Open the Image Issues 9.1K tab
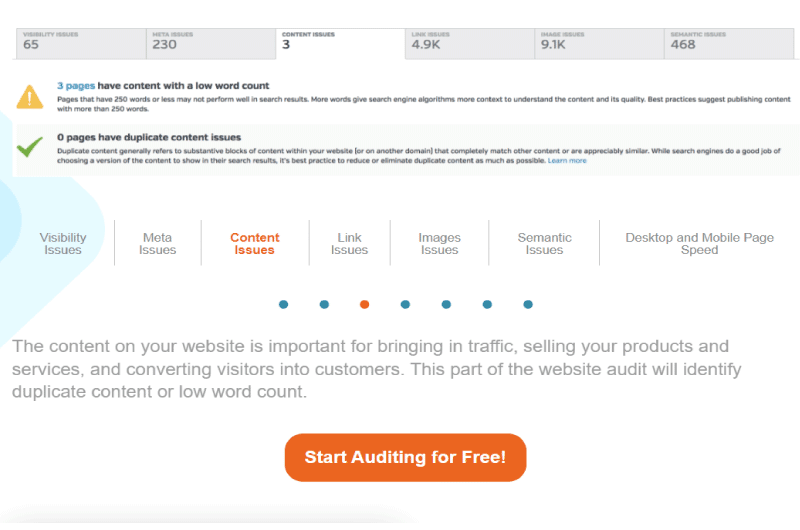Image resolution: width=800 pixels, height=530 pixels. [599, 44]
